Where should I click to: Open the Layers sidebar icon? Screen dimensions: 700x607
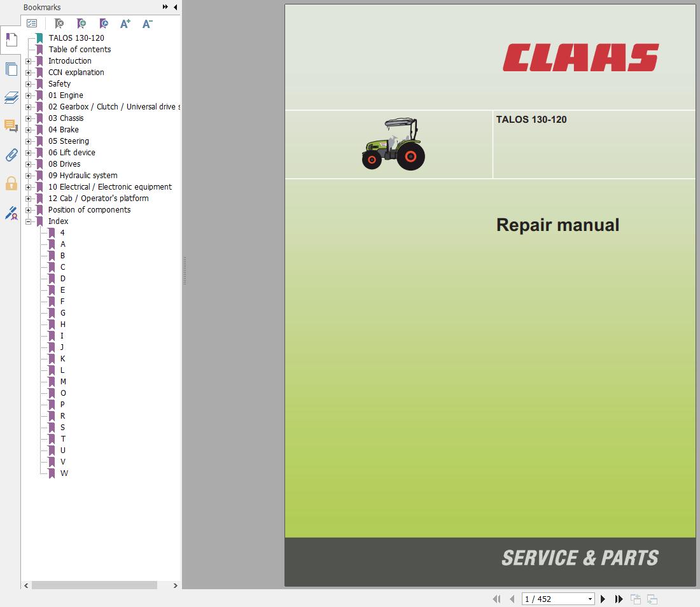pos(11,97)
